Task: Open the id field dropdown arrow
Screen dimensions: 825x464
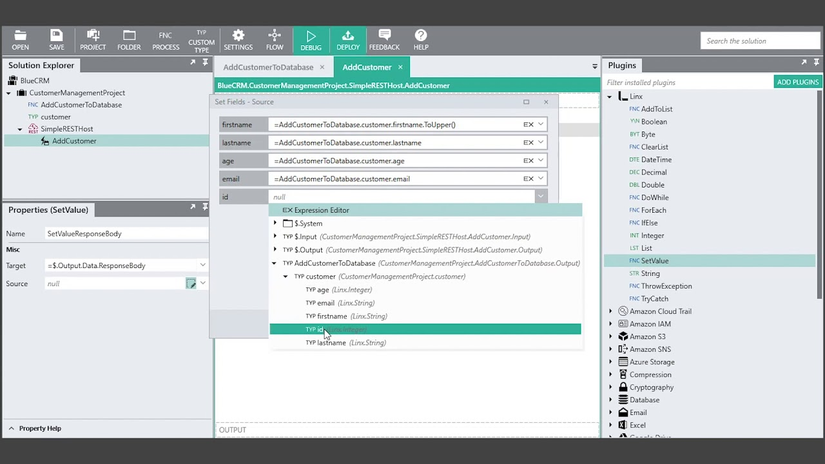Action: 540,197
